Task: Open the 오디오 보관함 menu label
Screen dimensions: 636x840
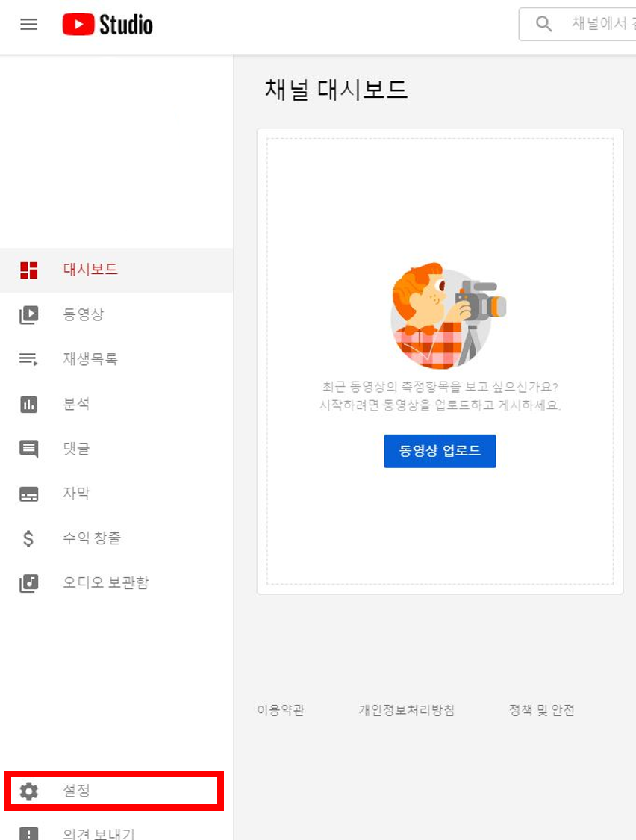Action: tap(105, 582)
